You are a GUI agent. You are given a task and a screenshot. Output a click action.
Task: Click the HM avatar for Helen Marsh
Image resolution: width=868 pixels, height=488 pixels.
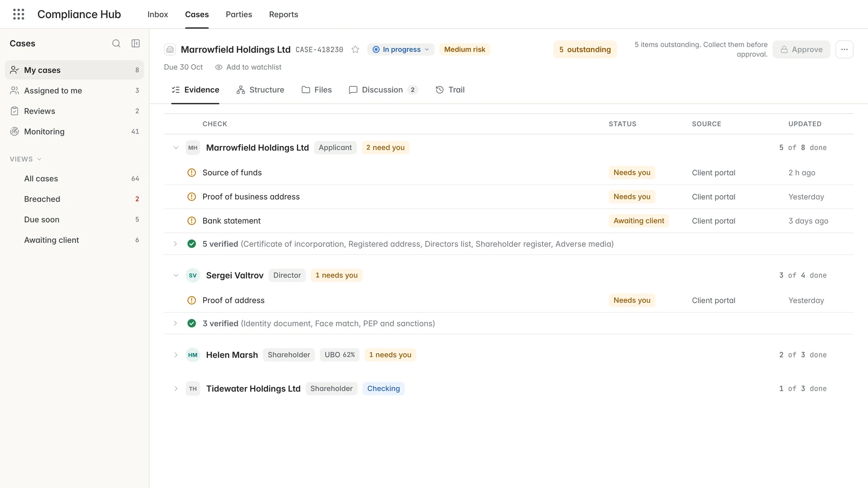tap(193, 355)
